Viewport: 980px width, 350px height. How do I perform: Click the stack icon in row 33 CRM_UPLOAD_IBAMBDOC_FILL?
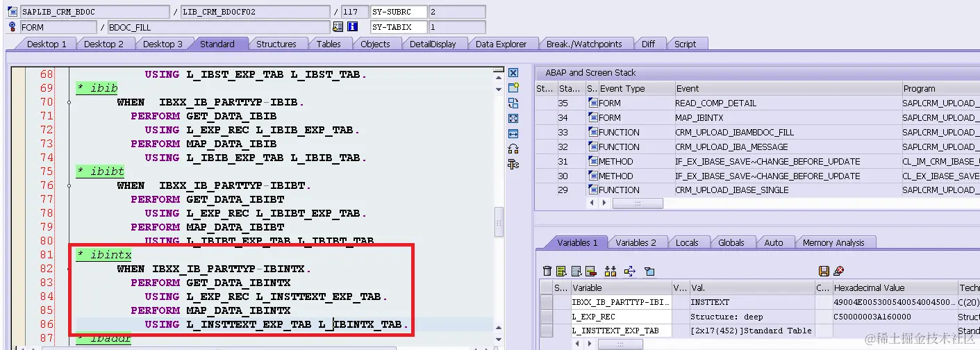tap(593, 132)
